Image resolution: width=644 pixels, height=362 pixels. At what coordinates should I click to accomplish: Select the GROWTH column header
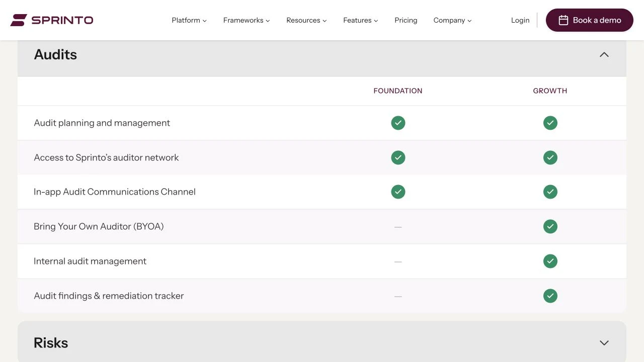(550, 91)
